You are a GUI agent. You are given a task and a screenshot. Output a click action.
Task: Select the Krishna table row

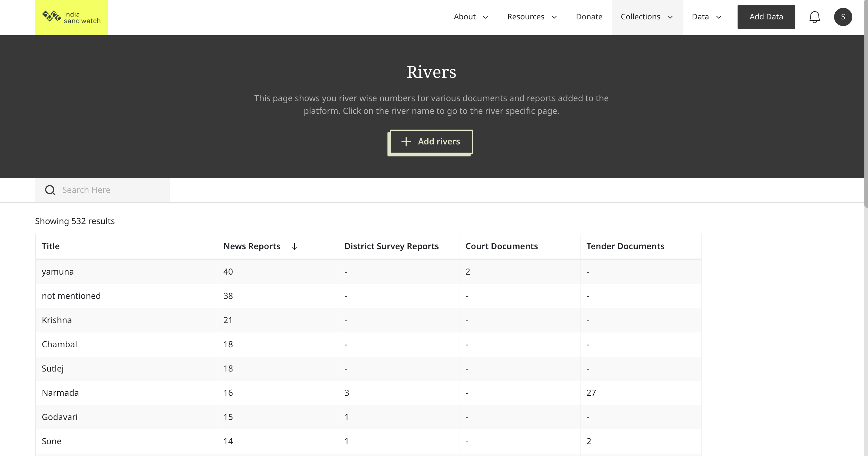[57, 320]
